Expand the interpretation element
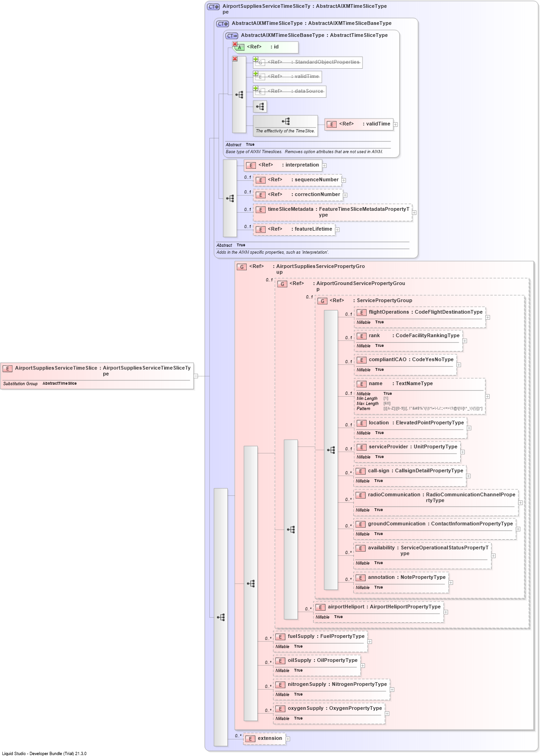This screenshot has width=540, height=756. pos(324,165)
